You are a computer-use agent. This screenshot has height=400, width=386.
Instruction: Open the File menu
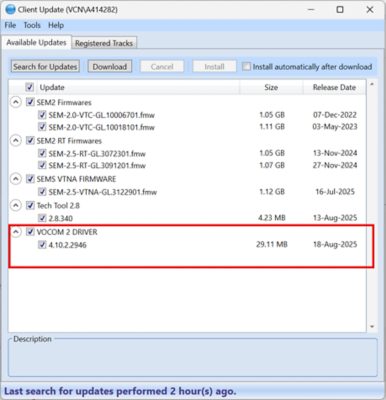tap(10, 25)
